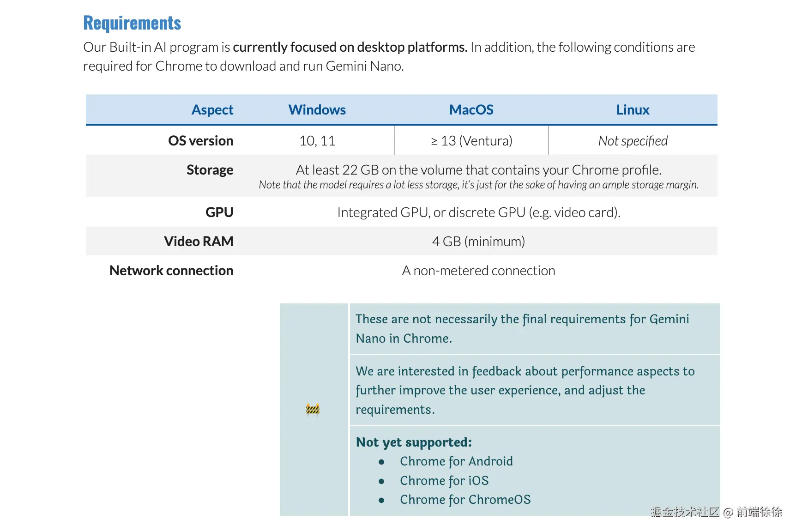Click the "Chrome for ChromeOS" list item
Screen dimensions: 796x532
click(465, 500)
